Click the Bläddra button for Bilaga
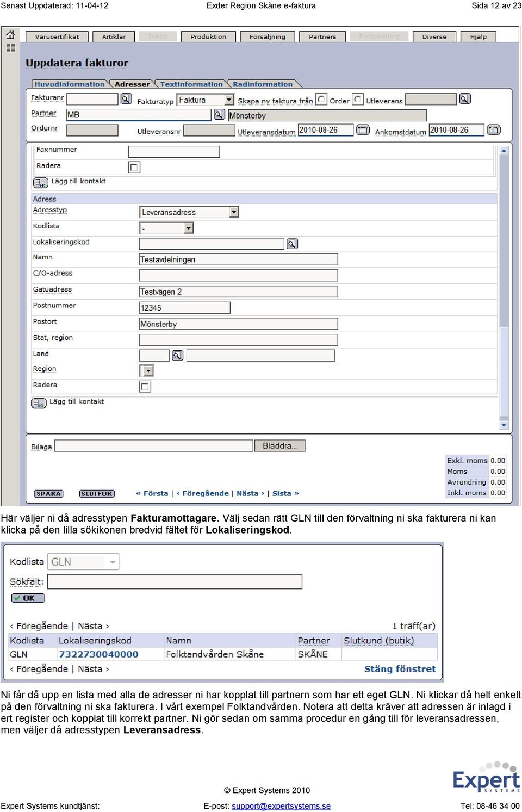 coord(280,446)
